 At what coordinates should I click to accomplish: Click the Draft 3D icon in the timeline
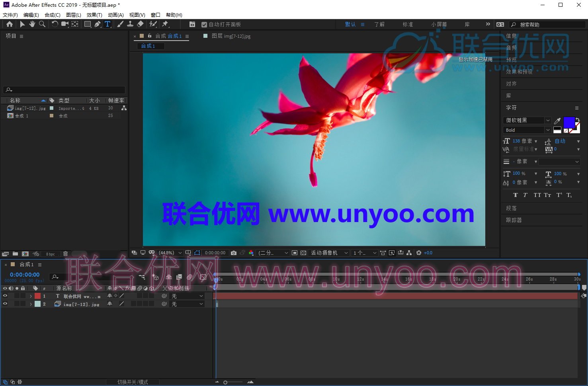pyautogui.click(x=156, y=277)
